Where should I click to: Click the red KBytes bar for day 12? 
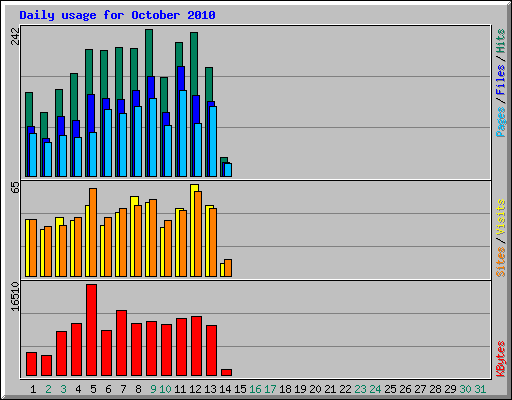[197, 346]
